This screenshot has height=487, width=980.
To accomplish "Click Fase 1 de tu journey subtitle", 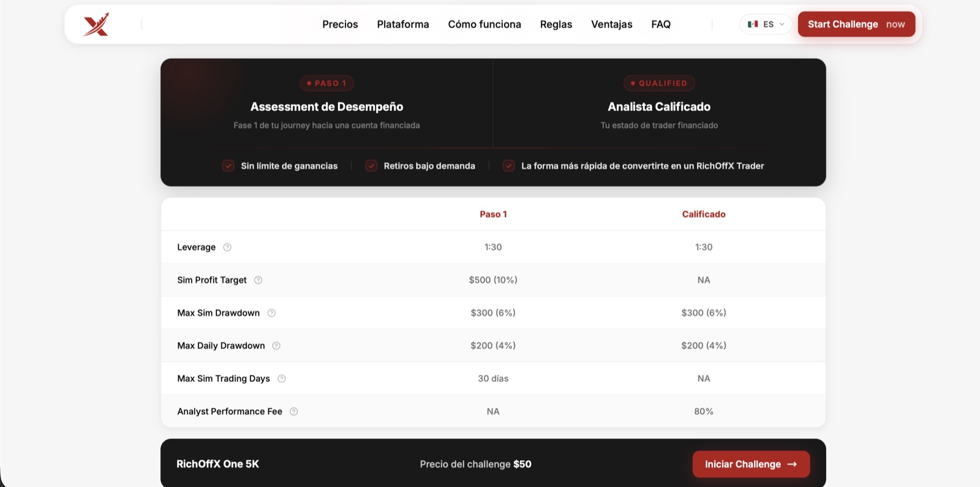I will [x=326, y=126].
